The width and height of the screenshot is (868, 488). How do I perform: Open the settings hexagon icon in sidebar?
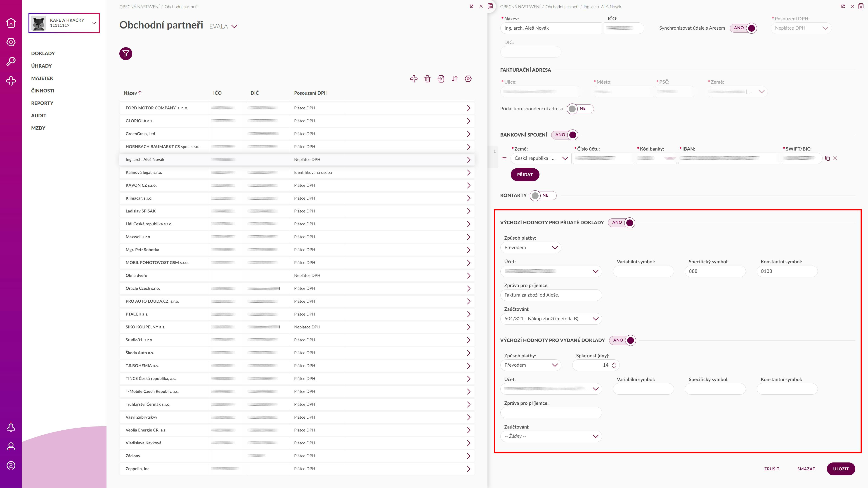11,42
